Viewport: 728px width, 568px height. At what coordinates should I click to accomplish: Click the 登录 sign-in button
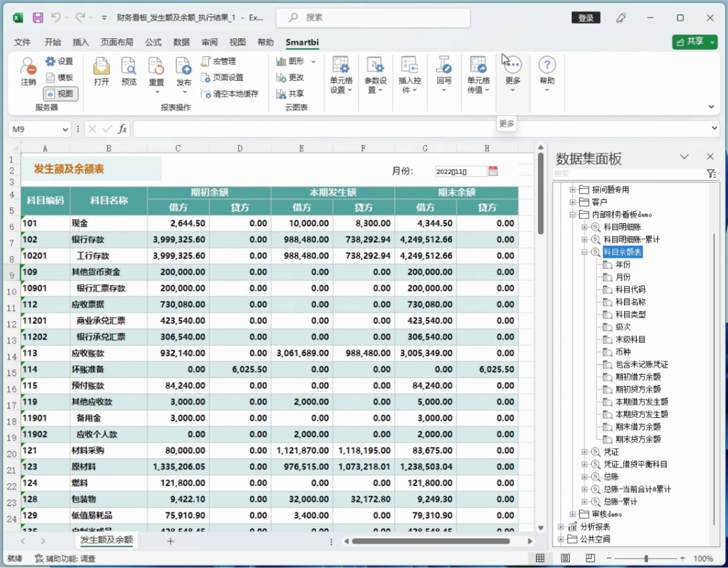point(586,18)
